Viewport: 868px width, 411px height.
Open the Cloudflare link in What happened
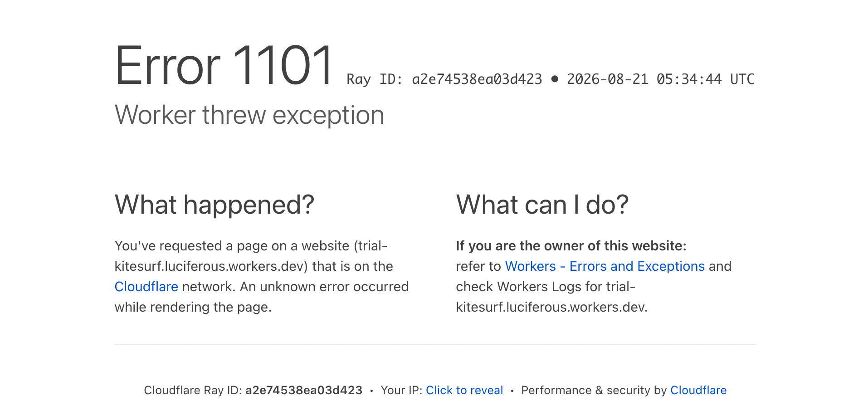click(x=146, y=287)
